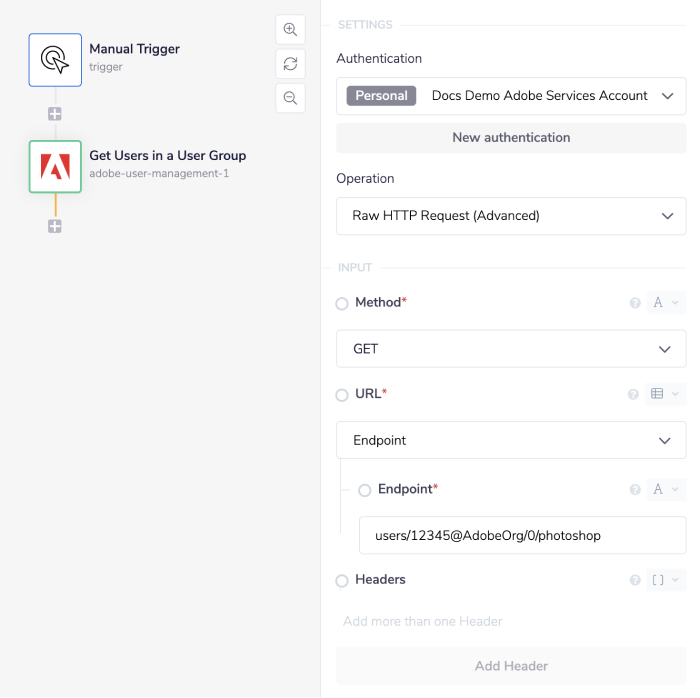Toggle the Method field radio circle

342,303
